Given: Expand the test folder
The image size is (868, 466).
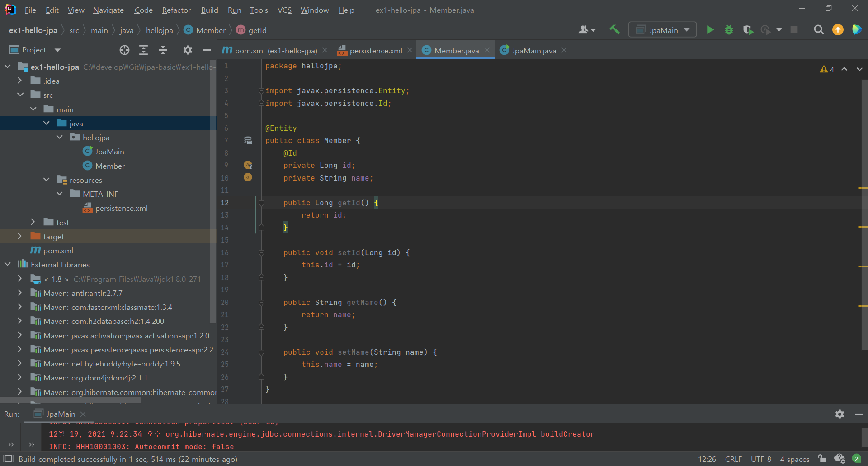Looking at the screenshot, I should click(33, 222).
